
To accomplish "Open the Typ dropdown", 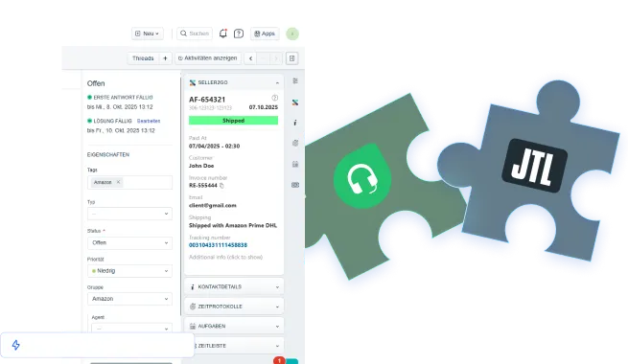I will 129,214.
